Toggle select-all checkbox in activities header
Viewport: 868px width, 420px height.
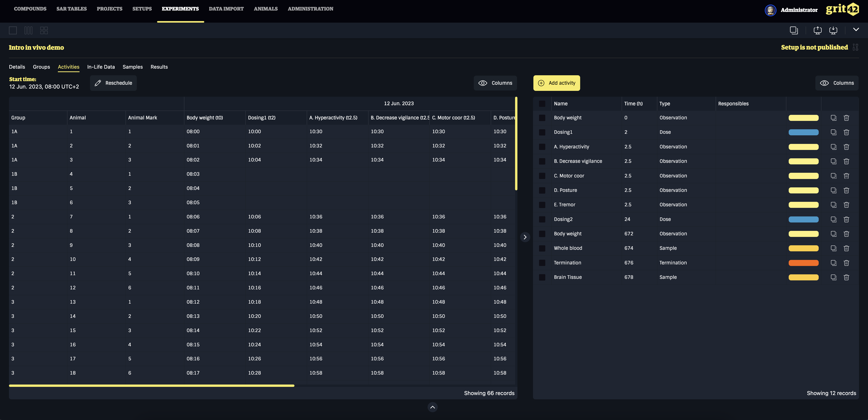pyautogui.click(x=542, y=104)
